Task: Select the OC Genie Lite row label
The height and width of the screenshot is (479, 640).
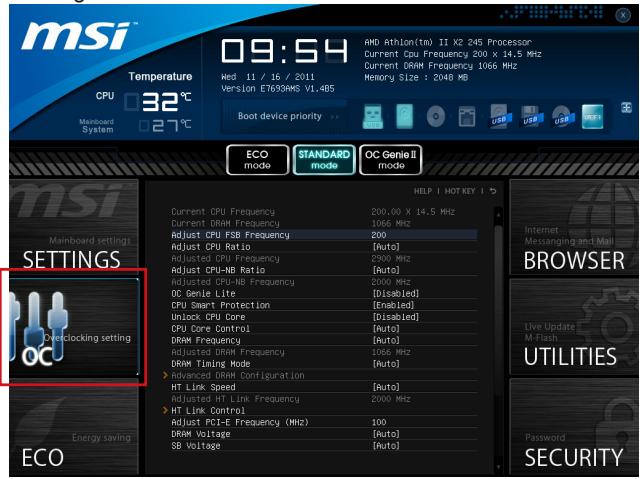Action: [203, 294]
